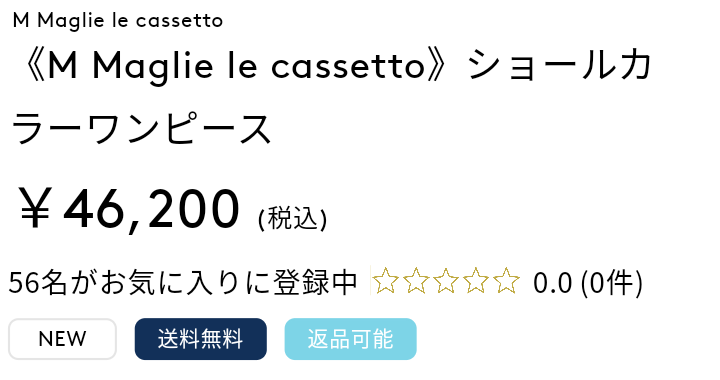The width and height of the screenshot is (720, 380).
Task: Click the second rating star
Action: [416, 280]
